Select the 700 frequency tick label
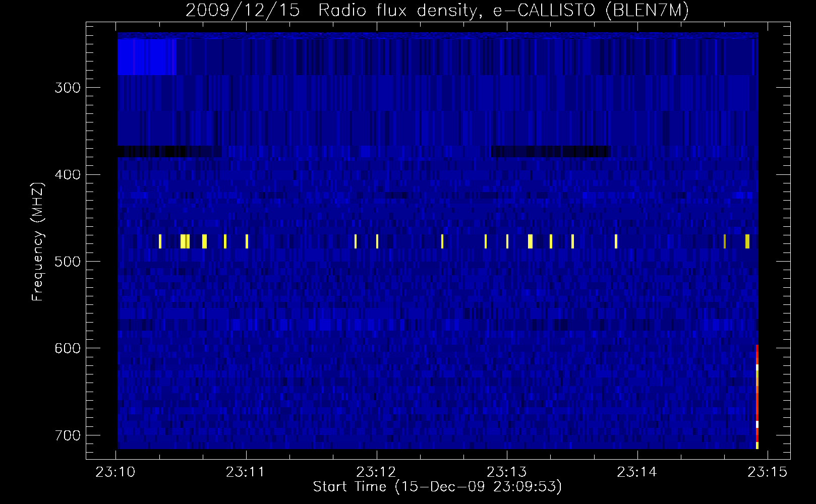Viewport: 816px width, 504px height. [68, 435]
